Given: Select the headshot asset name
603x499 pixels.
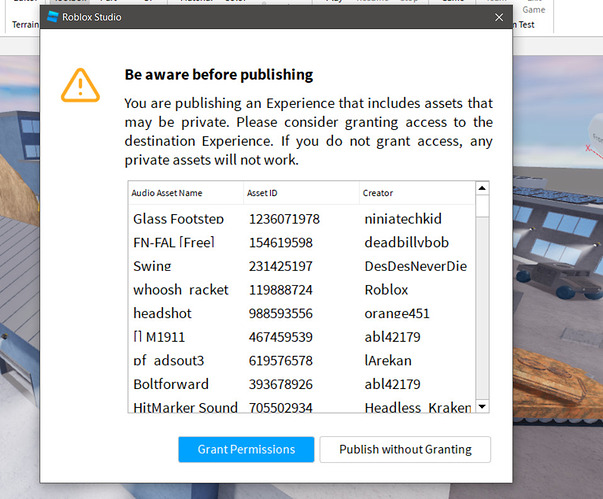Looking at the screenshot, I should tap(162, 313).
